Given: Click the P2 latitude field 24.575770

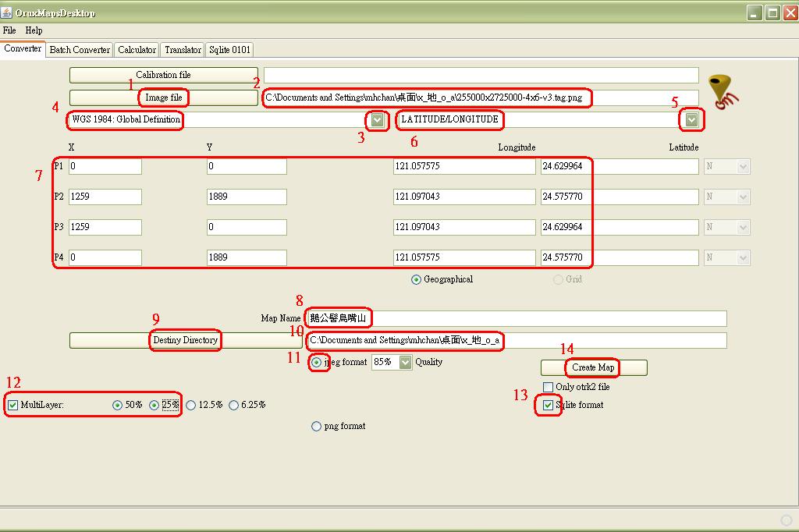Looking at the screenshot, I should click(x=620, y=197).
